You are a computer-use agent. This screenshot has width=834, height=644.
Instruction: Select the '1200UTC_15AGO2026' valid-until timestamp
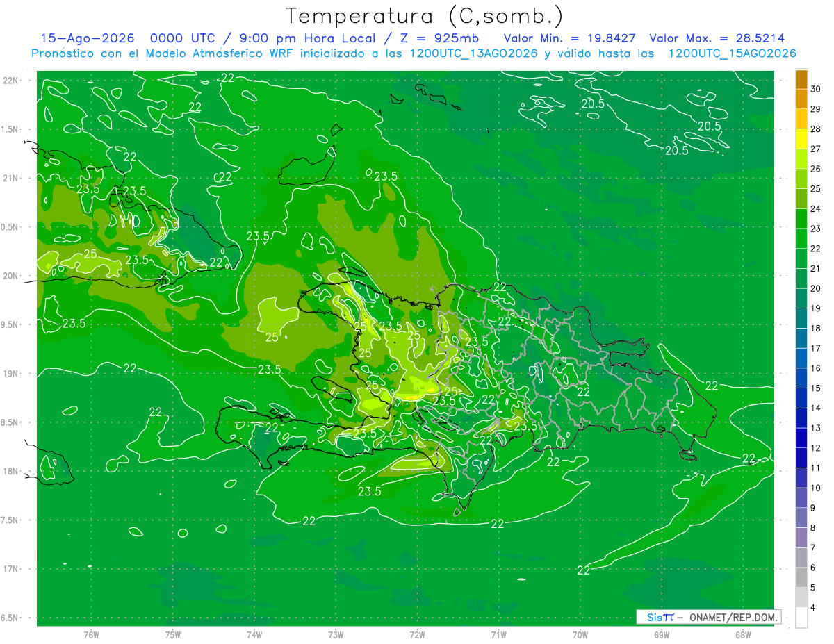tap(733, 53)
